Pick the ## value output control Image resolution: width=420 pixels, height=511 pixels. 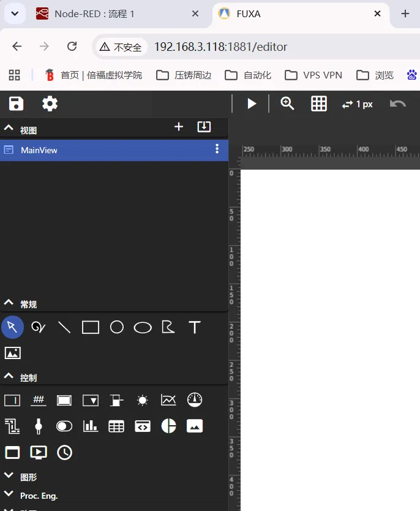coord(39,400)
